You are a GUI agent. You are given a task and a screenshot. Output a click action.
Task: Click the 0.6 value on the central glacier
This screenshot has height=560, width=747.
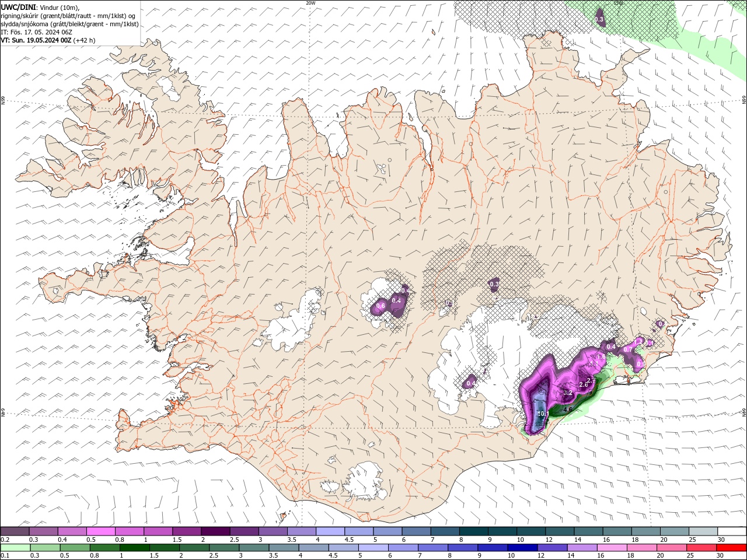[381, 306]
